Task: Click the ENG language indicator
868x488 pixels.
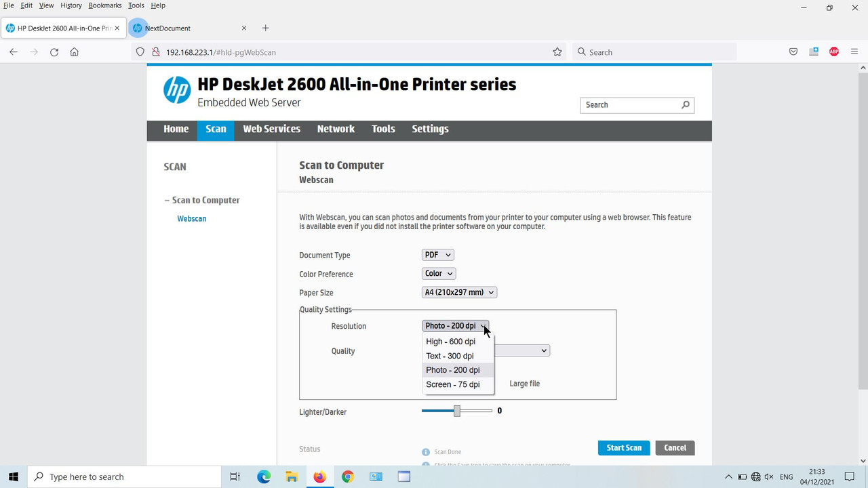Action: (787, 477)
